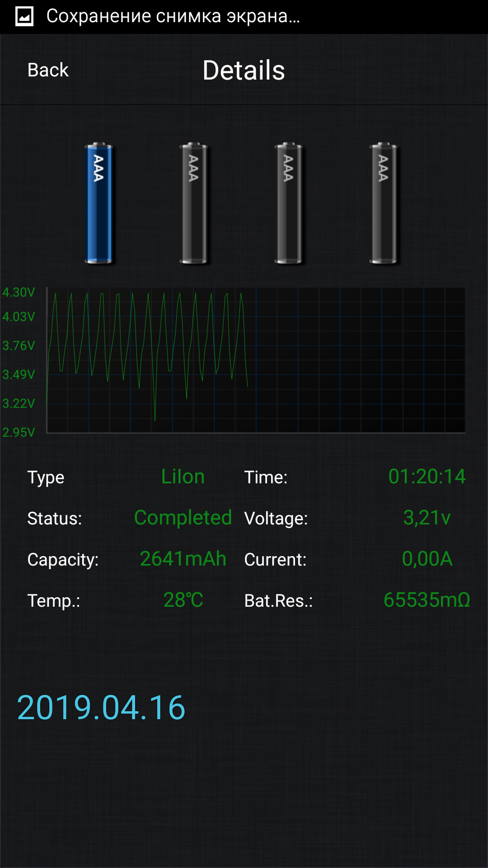Tap the 2019.04.16 date text
The width and height of the screenshot is (488, 868).
click(x=101, y=708)
